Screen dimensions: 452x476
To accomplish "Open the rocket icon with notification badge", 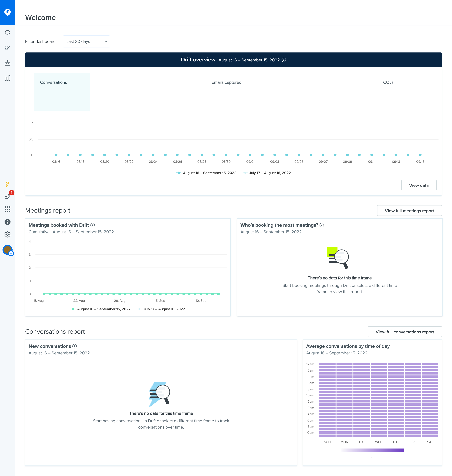I will (8, 197).
